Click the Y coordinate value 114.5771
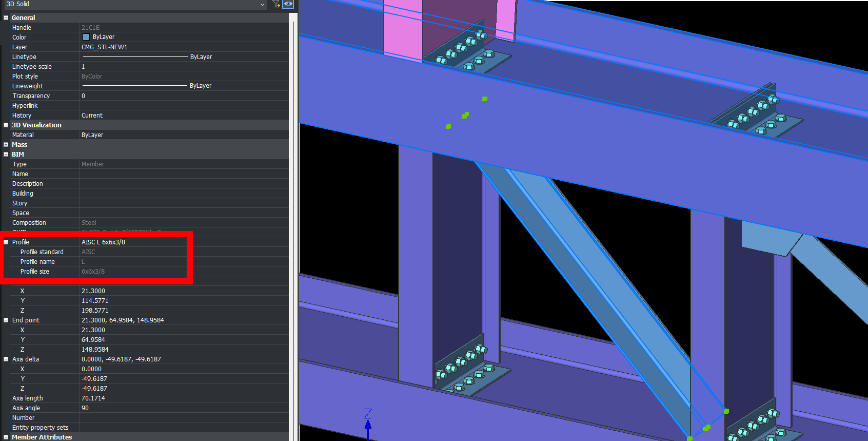This screenshot has width=868, height=441. pyautogui.click(x=95, y=301)
